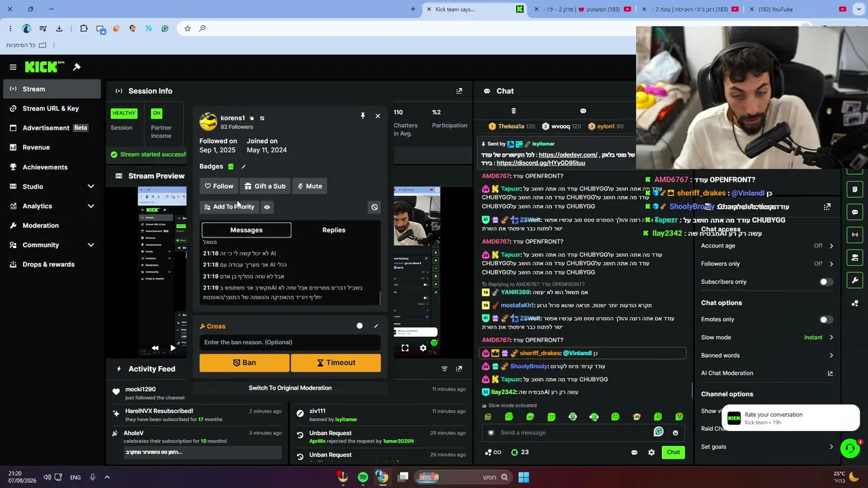Click the Kick points balance showing 23

pyautogui.click(x=519, y=452)
